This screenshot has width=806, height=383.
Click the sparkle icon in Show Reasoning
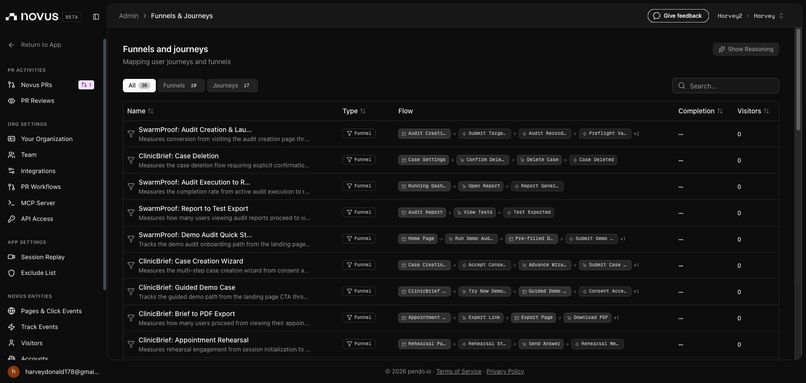pyautogui.click(x=722, y=49)
